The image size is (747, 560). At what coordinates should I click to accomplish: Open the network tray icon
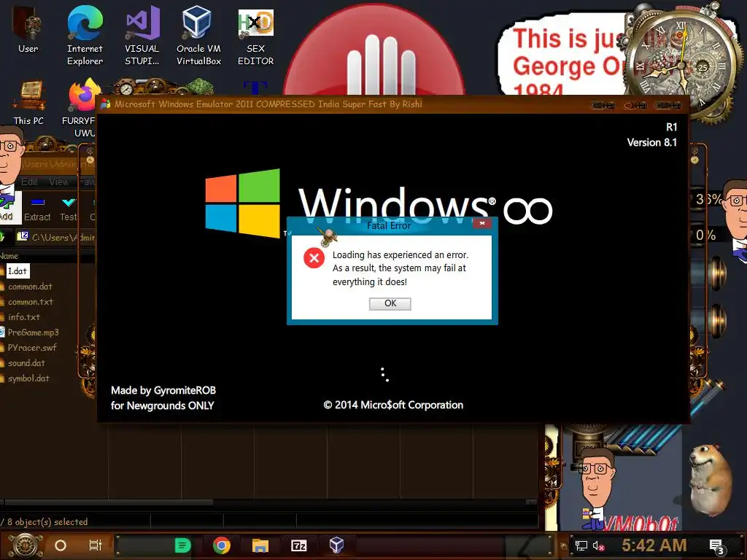click(x=581, y=545)
